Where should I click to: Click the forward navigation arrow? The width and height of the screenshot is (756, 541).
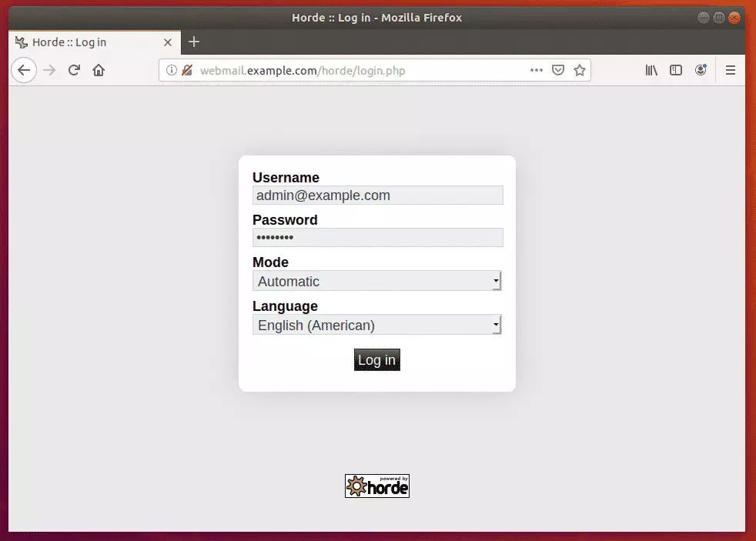[49, 70]
